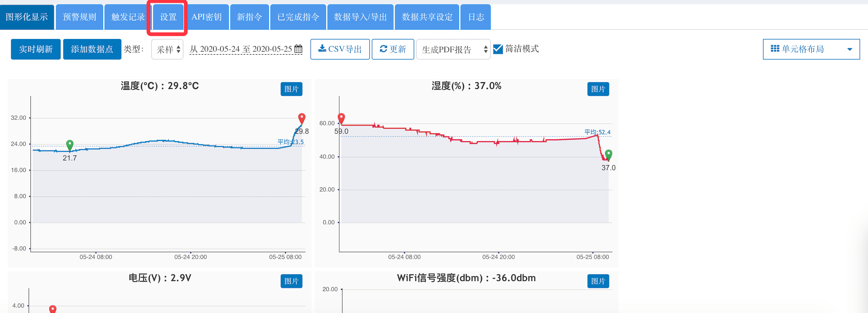
Task: Click 图片 button on humidity chart
Action: [x=598, y=89]
